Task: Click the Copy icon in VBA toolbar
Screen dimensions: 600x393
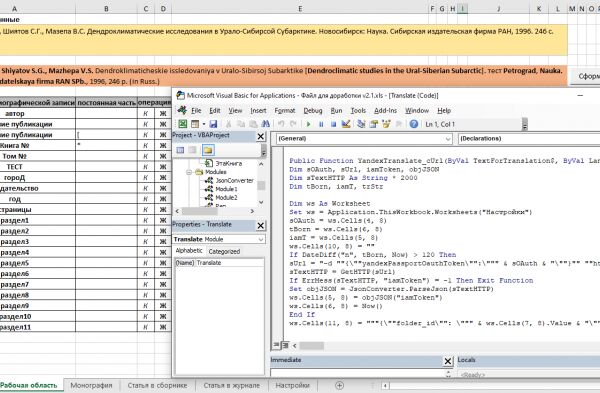Action: tap(241, 124)
